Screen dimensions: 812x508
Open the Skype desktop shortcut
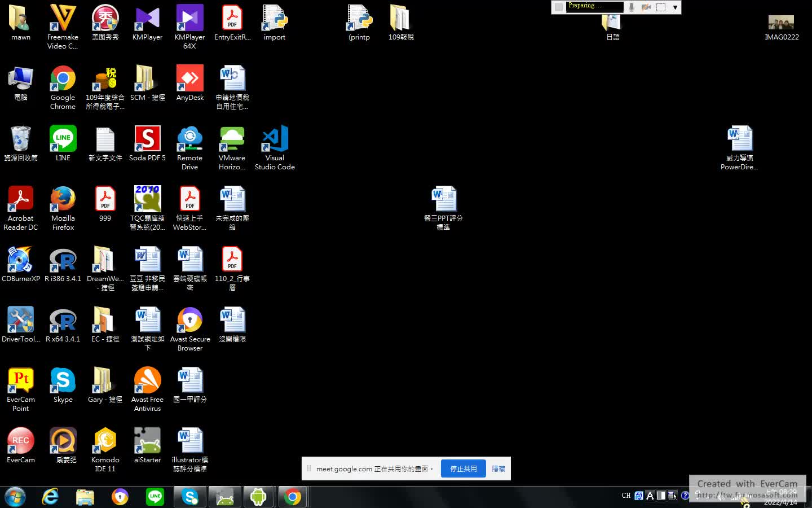63,385
